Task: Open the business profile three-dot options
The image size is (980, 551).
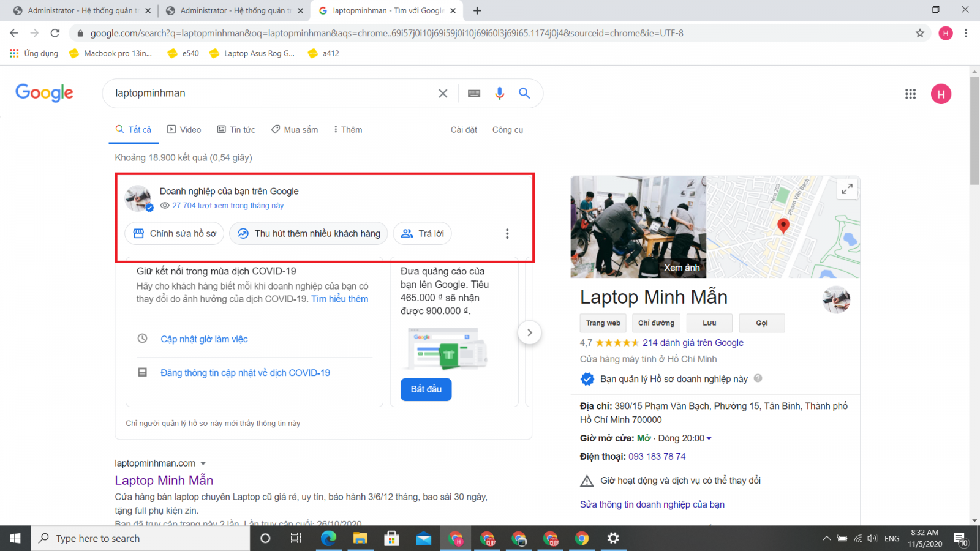Action: coord(507,234)
